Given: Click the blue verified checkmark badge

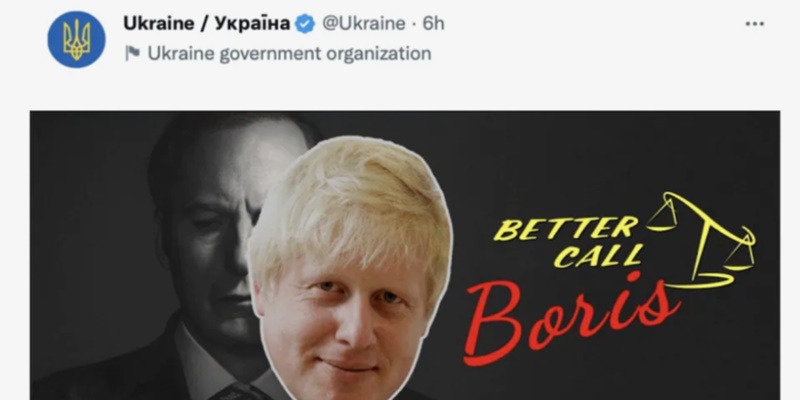Looking at the screenshot, I should [x=305, y=23].
